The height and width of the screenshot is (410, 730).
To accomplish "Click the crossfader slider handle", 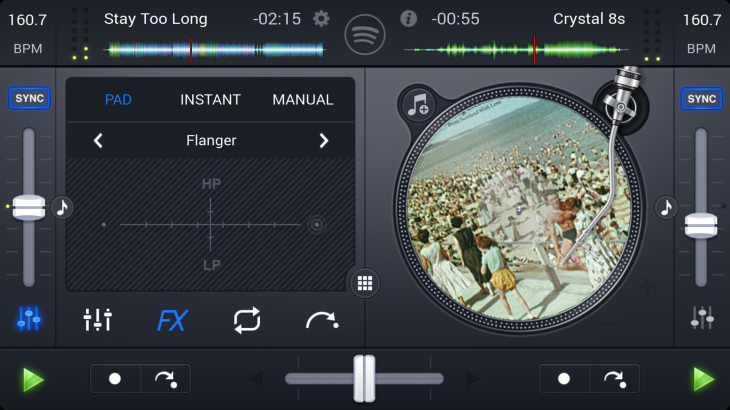I will coord(364,379).
